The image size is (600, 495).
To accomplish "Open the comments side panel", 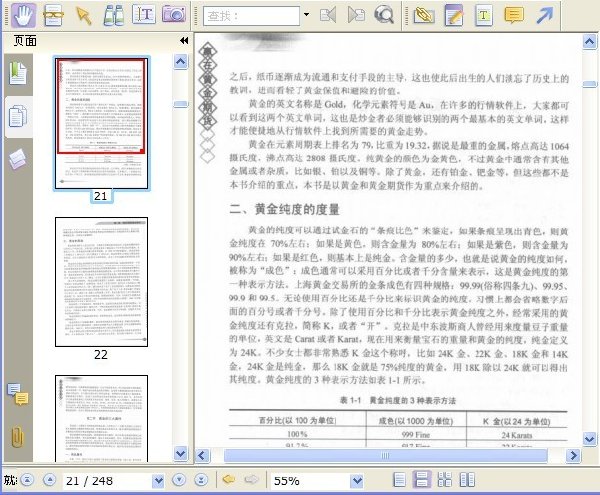I will tap(18, 394).
